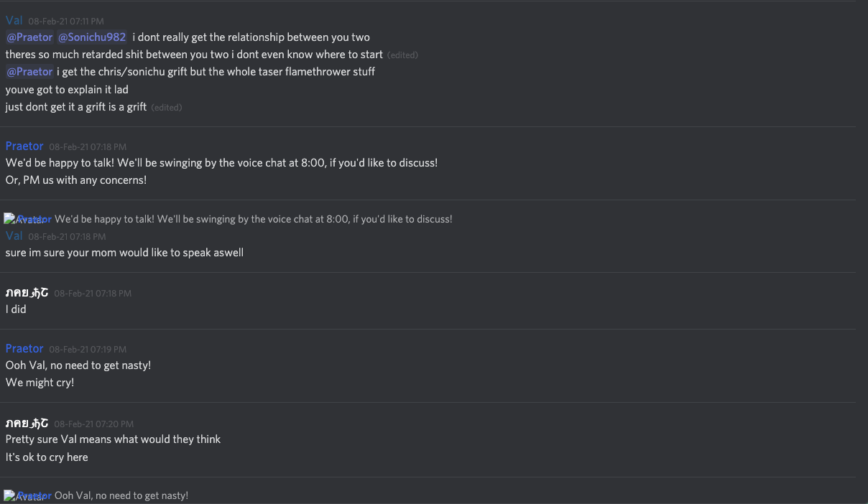Image resolution: width=868 pixels, height=504 pixels.
Task: Click the stylized username on the 07:20 PM message
Action: 27,423
